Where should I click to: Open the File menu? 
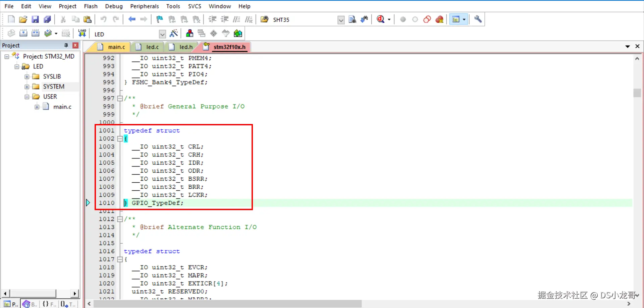tap(9, 6)
